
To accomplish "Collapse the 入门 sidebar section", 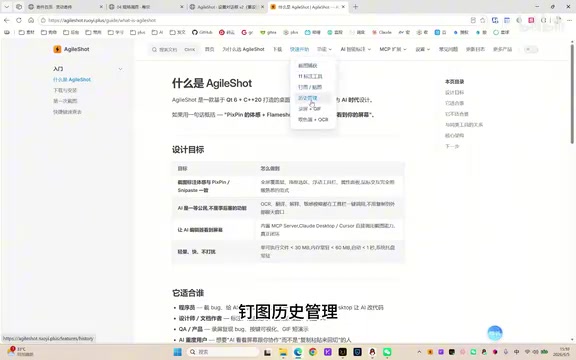I will [120, 69].
